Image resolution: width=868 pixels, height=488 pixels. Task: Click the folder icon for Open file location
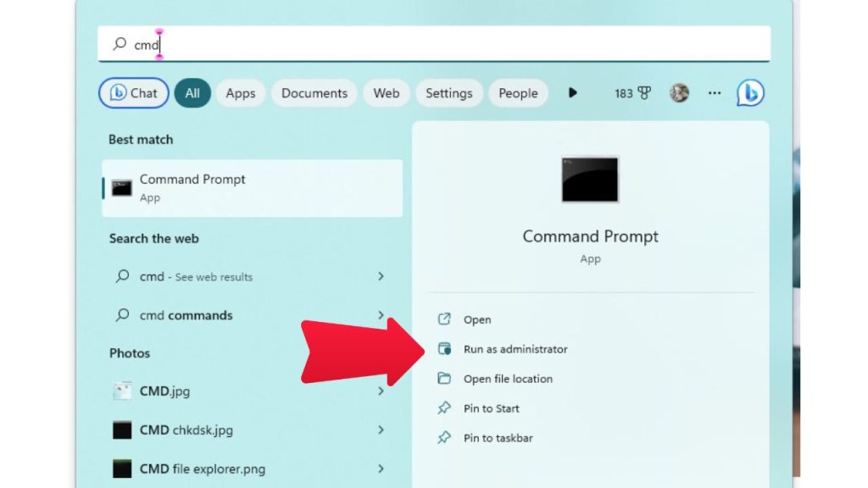(444, 379)
